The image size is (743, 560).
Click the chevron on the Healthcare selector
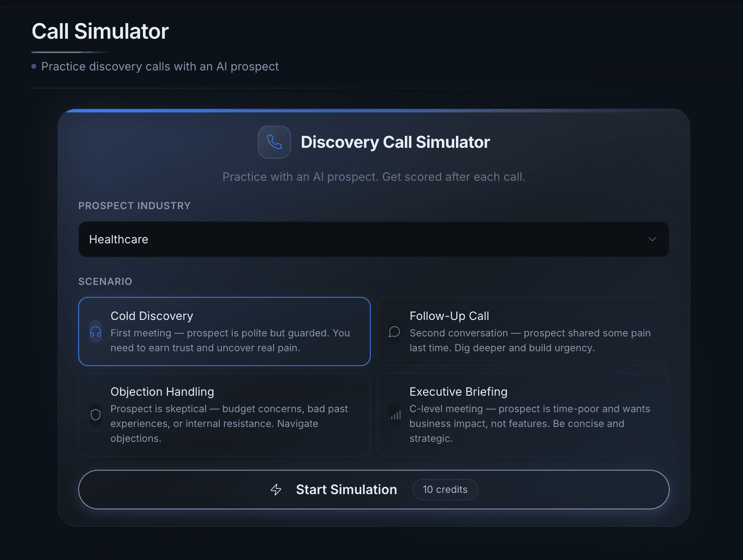pyautogui.click(x=652, y=239)
